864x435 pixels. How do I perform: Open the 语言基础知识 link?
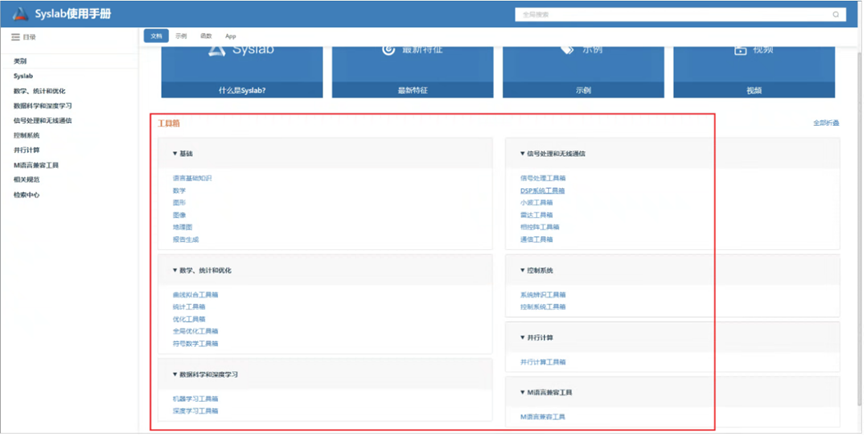point(192,178)
